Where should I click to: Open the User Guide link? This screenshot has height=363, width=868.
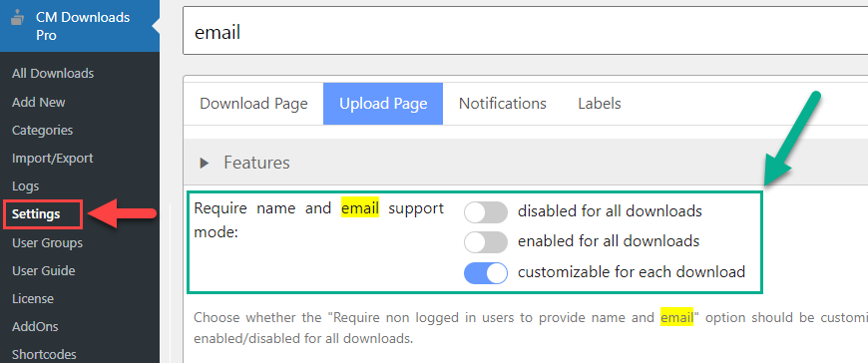43,271
